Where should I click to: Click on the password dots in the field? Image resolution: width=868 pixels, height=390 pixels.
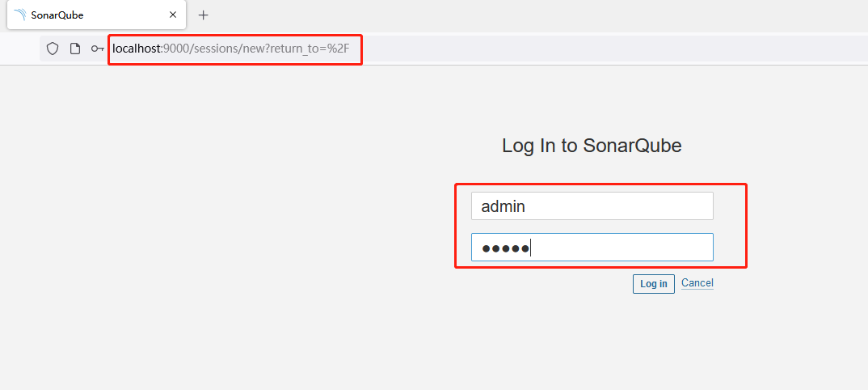tap(505, 248)
